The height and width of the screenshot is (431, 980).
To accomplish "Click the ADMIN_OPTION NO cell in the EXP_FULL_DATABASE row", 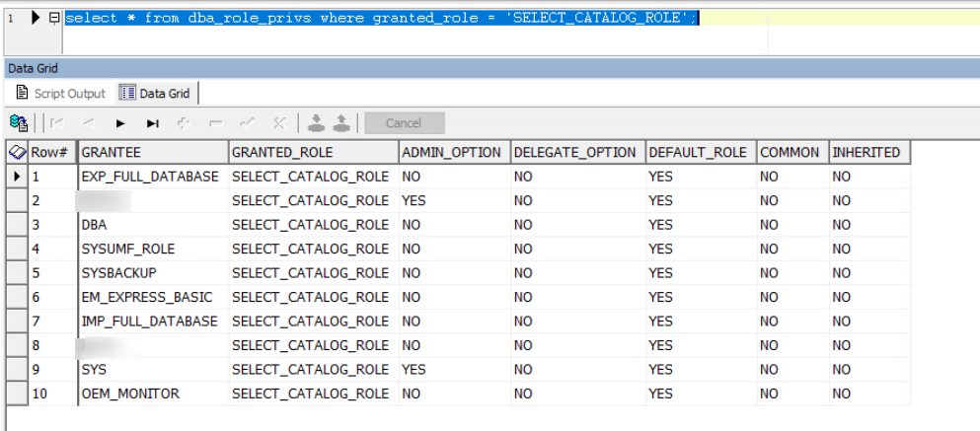I will tap(455, 177).
